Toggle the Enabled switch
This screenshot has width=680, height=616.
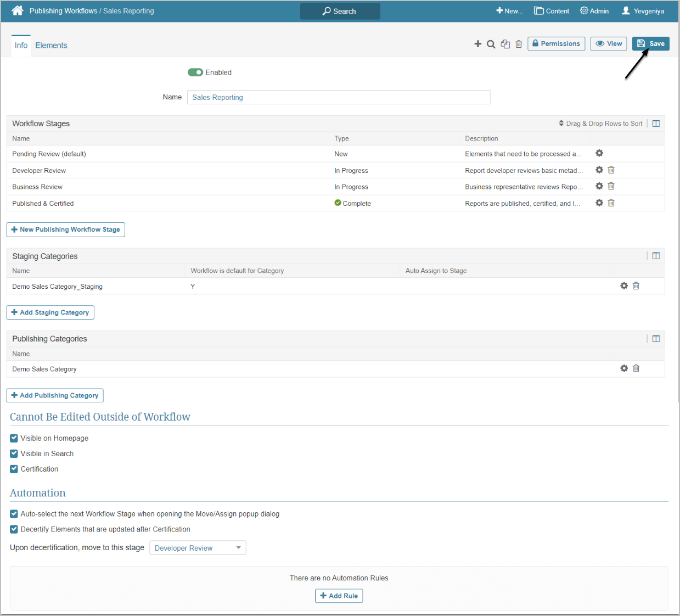pyautogui.click(x=195, y=72)
